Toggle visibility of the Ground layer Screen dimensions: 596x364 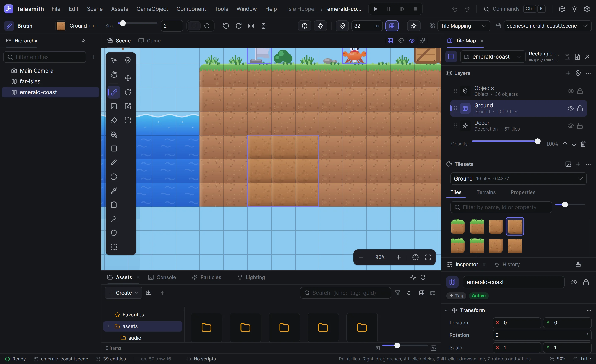570,109
